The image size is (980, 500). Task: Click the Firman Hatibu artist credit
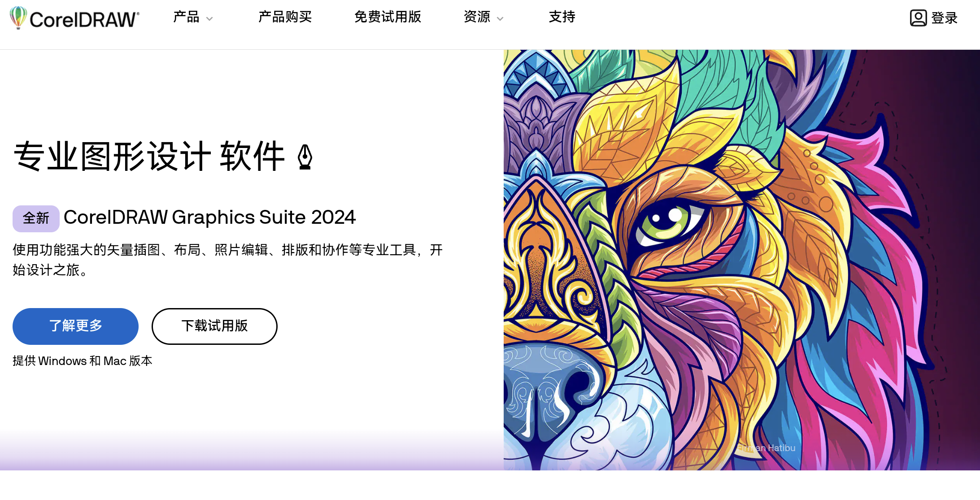pyautogui.click(x=767, y=448)
